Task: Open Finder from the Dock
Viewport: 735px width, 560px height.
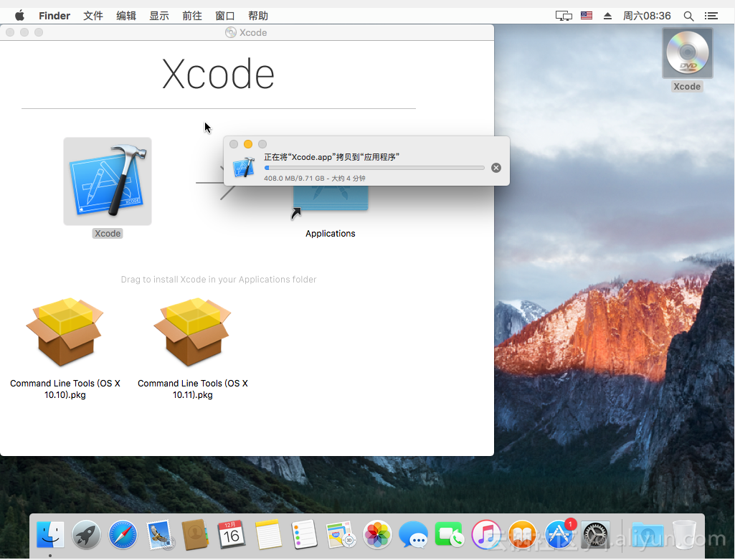Action: pyautogui.click(x=50, y=534)
